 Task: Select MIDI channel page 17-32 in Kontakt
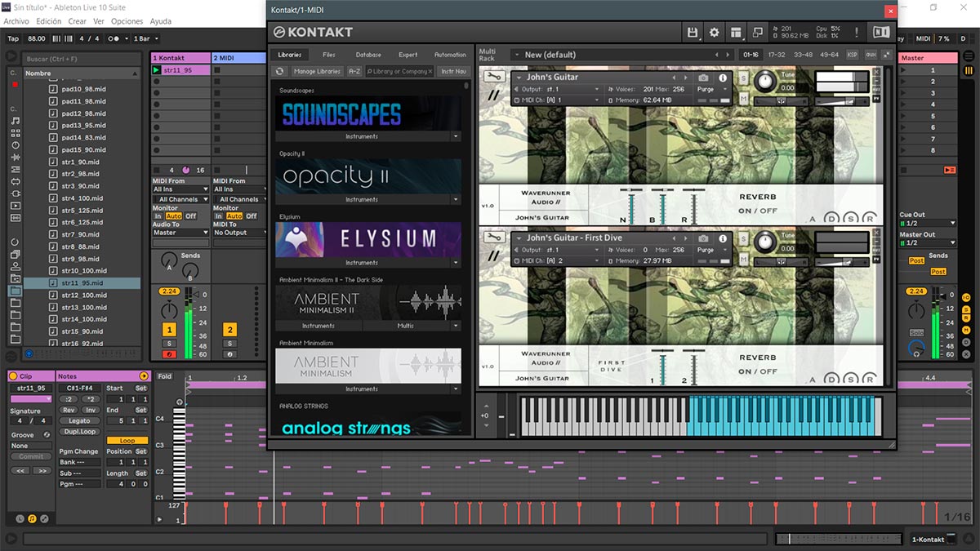777,55
